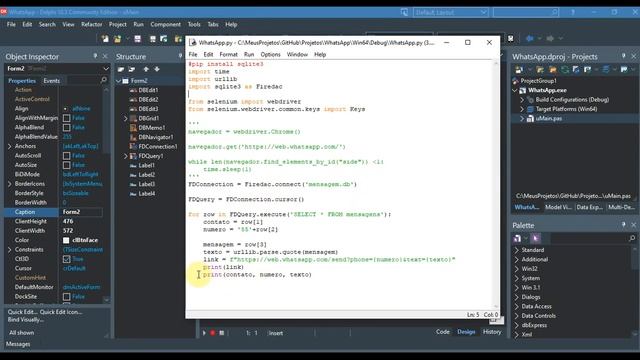Click the New Items icon in Delphi toolbar
The height and width of the screenshot is (360, 640).
105,39
